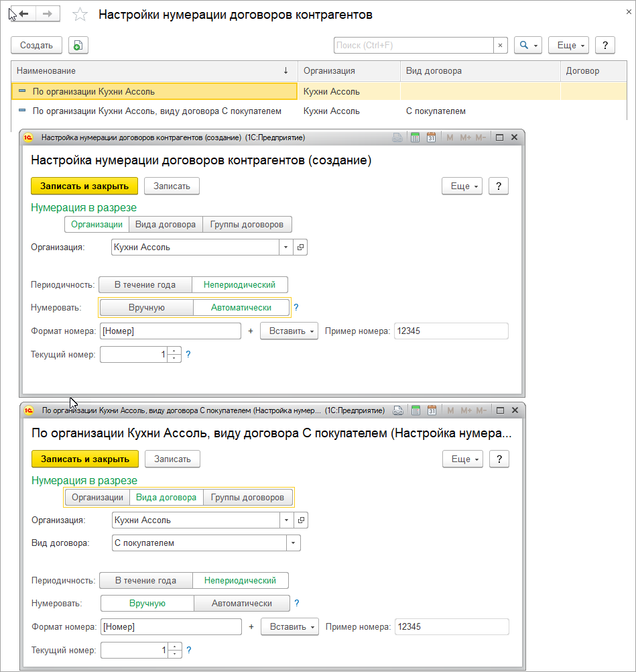Click the 1C logo icon of the С покупателем window
Image resolution: width=636 pixels, height=672 pixels.
tap(29, 410)
